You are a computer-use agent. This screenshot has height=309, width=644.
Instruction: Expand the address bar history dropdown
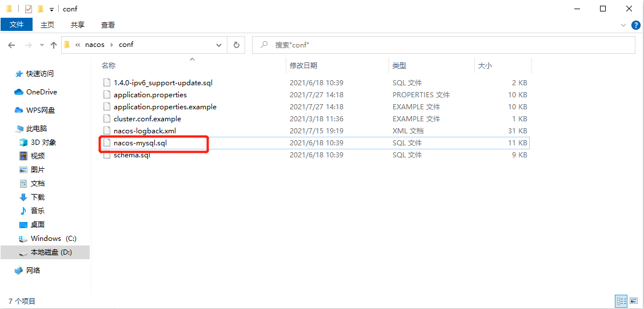(x=218, y=45)
